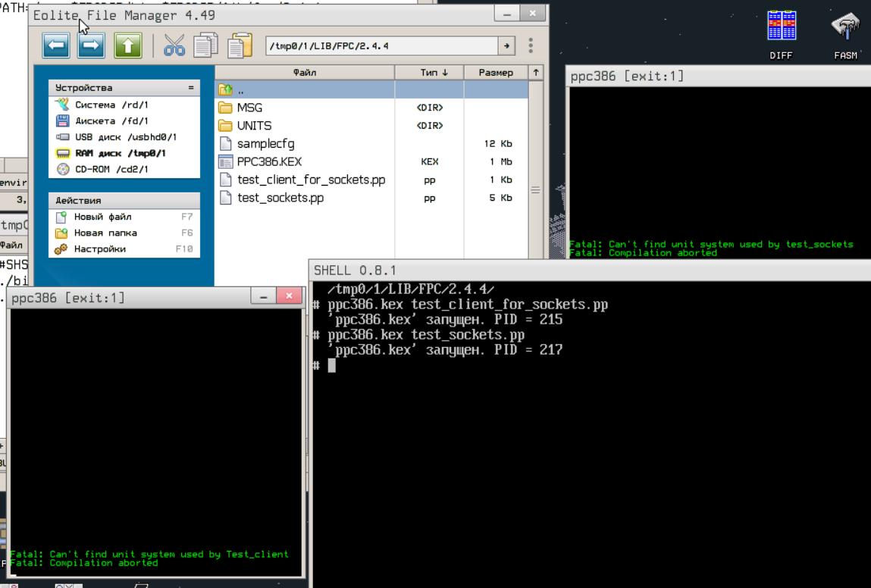Select the PPC386.KEX file
The height and width of the screenshot is (588, 871).
[269, 161]
